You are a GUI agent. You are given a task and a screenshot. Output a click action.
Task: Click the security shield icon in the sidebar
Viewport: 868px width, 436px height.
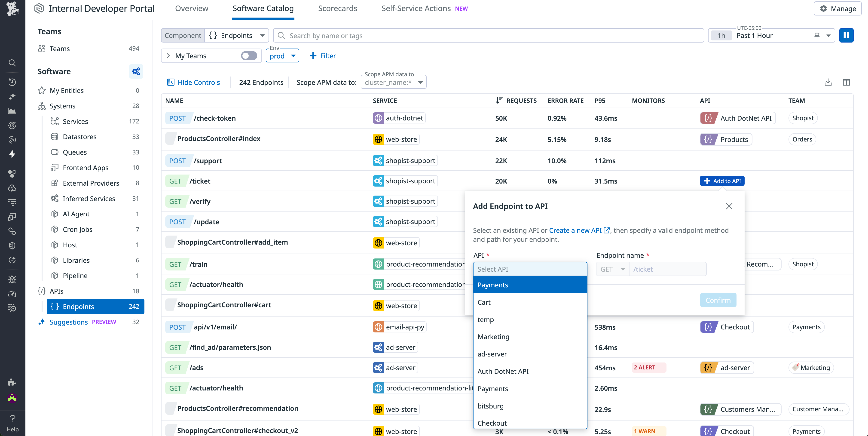(12, 245)
